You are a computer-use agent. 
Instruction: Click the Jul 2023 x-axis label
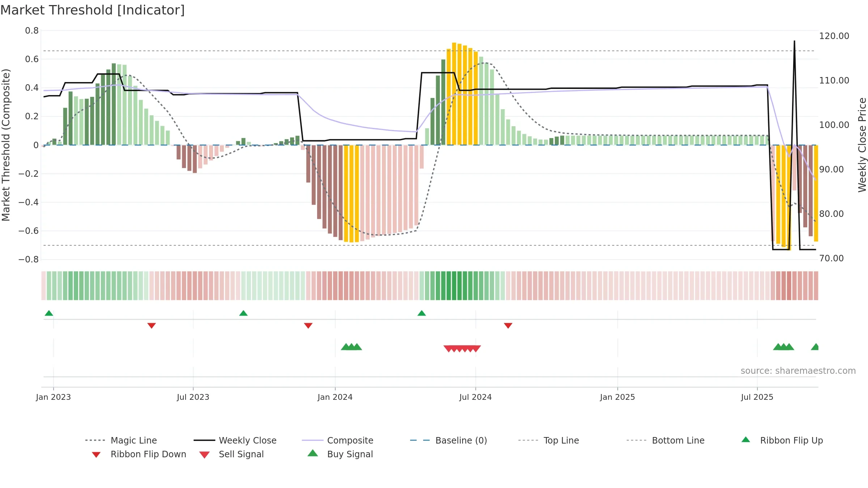pyautogui.click(x=193, y=397)
